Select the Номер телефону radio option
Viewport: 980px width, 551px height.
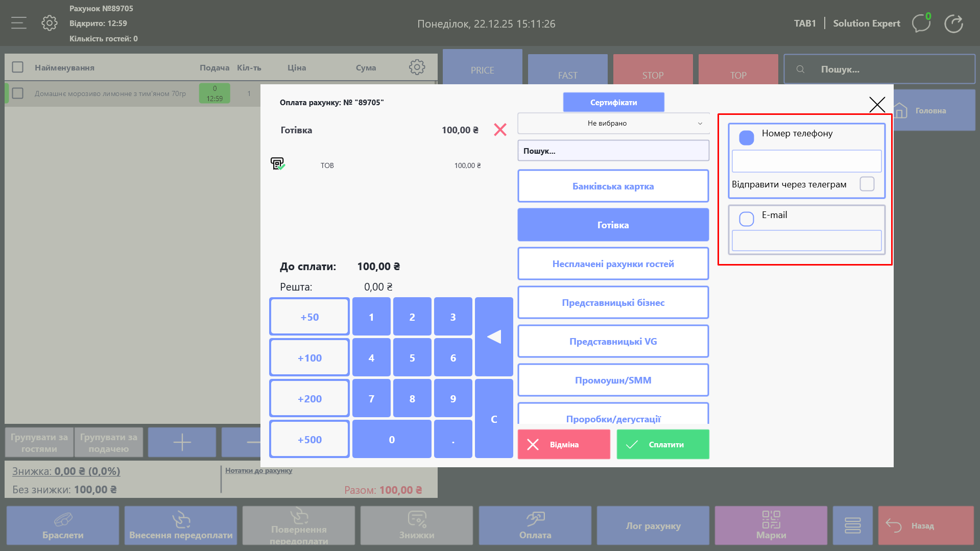(x=746, y=137)
